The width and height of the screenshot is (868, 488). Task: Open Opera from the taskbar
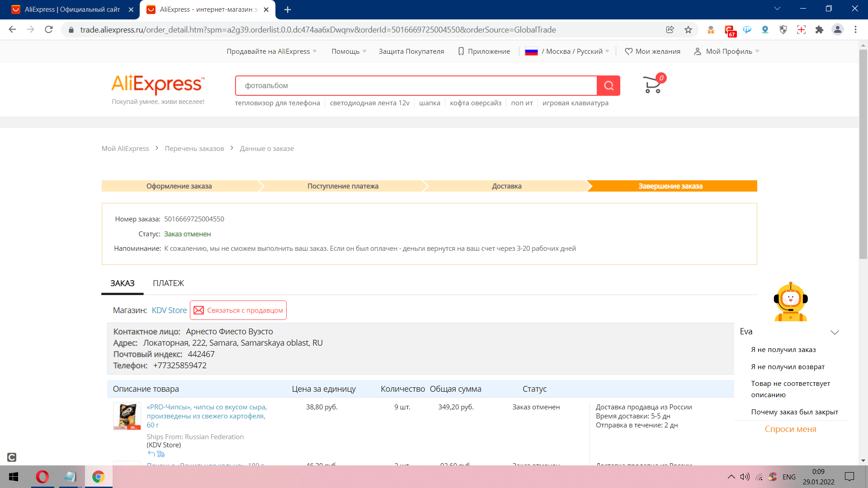pyautogui.click(x=42, y=477)
